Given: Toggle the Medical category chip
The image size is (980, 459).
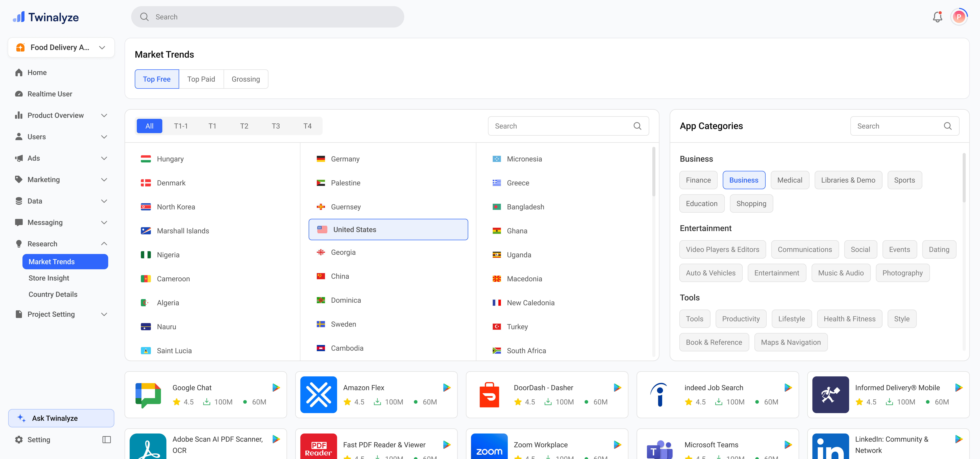Looking at the screenshot, I should click(790, 180).
